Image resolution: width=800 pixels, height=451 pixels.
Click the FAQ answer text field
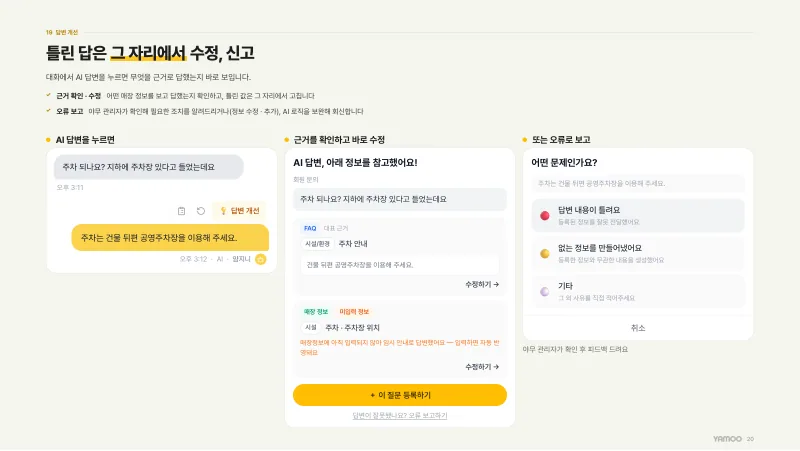(x=399, y=265)
